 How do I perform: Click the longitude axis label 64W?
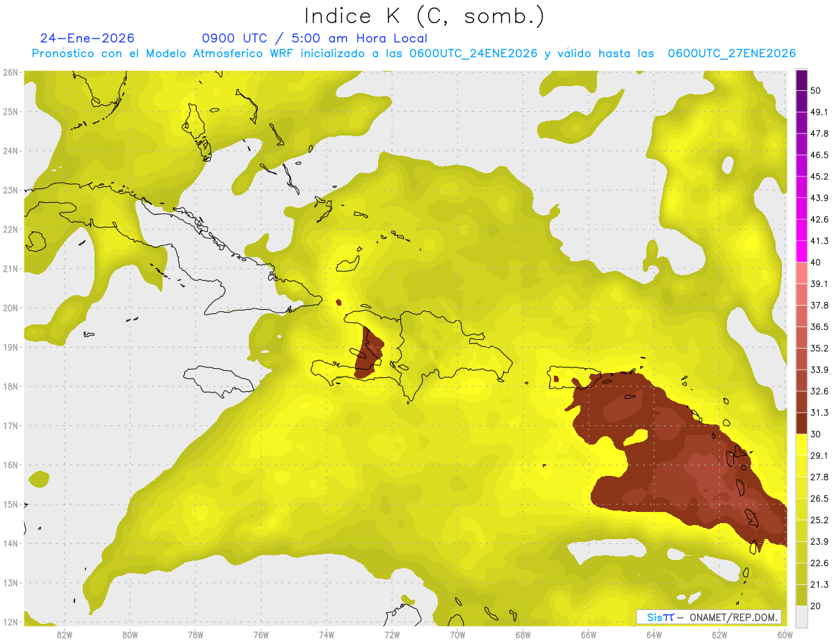coord(654,634)
